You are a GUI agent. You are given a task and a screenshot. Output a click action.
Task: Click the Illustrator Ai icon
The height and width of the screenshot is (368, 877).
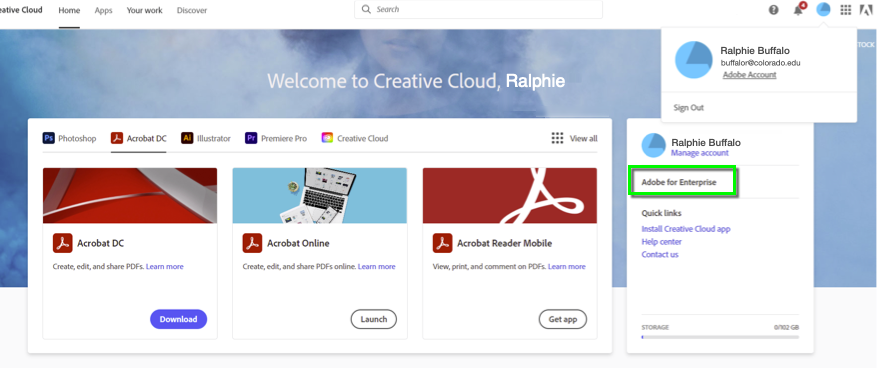[187, 138]
